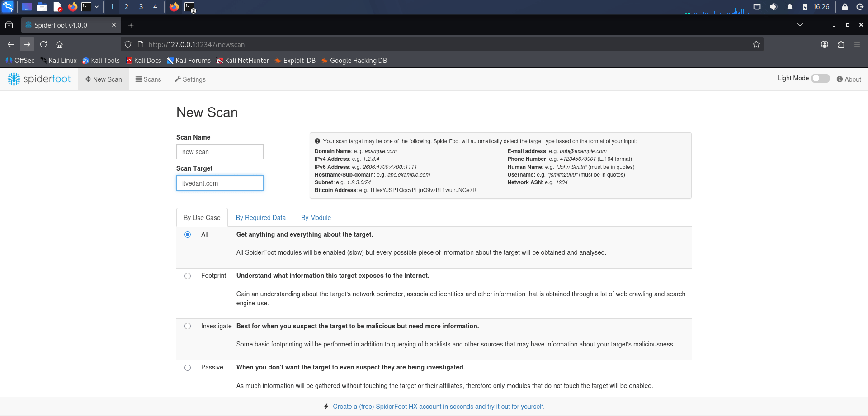Viewport: 868px width, 416px height.
Task: Select the Passive radio button
Action: coord(188,368)
